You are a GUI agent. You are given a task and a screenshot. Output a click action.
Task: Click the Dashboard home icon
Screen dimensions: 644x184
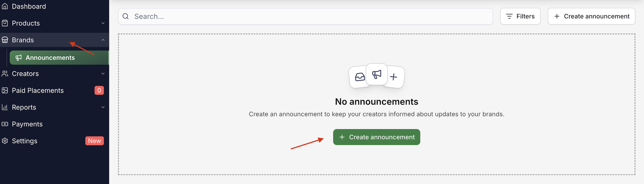pos(5,6)
